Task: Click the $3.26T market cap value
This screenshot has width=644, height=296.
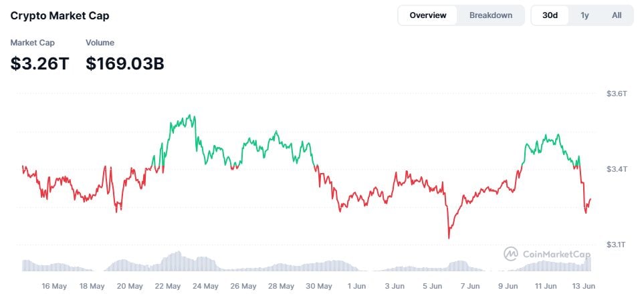Action: click(39, 63)
